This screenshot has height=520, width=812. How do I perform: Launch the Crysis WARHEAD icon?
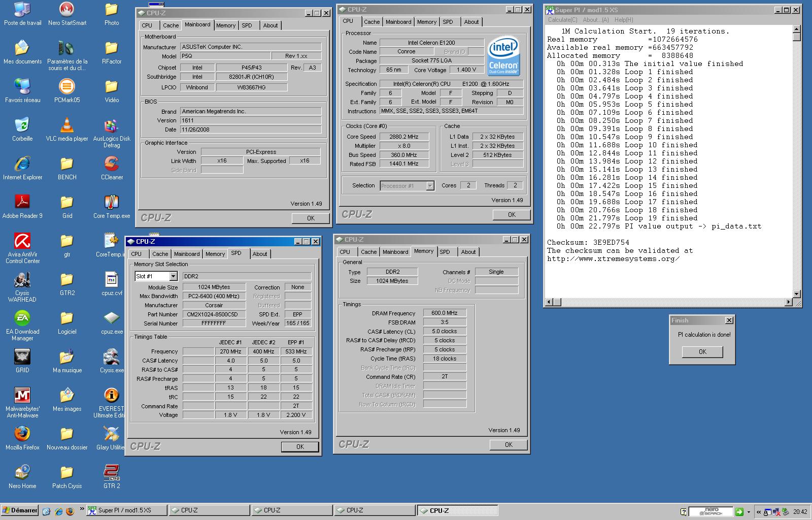(22, 287)
